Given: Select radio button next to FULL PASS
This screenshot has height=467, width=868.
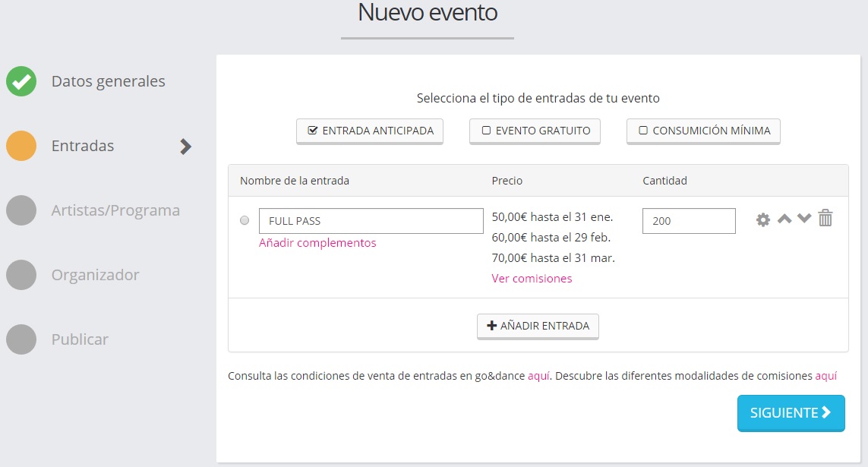Looking at the screenshot, I should tap(244, 221).
